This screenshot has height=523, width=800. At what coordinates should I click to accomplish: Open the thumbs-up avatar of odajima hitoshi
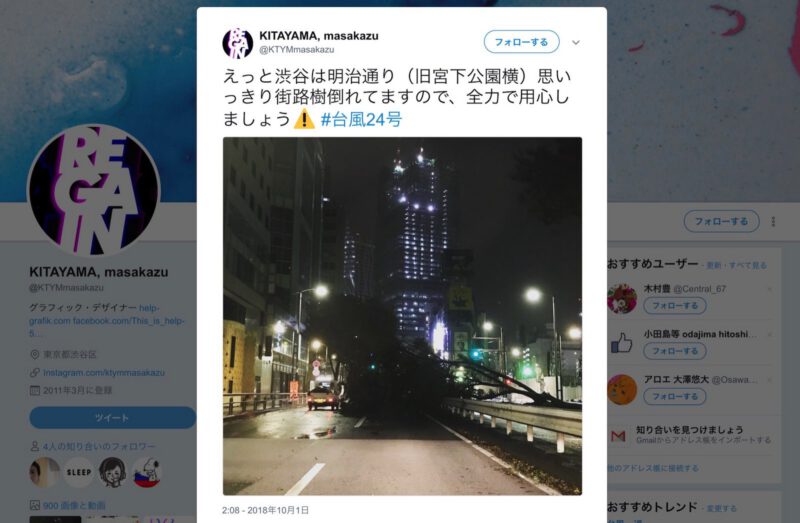(621, 343)
